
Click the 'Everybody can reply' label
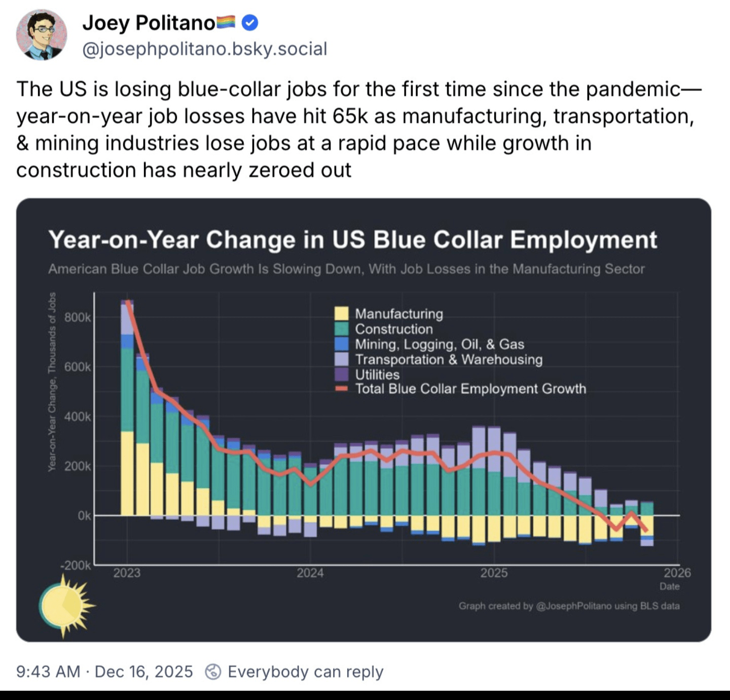pyautogui.click(x=305, y=672)
